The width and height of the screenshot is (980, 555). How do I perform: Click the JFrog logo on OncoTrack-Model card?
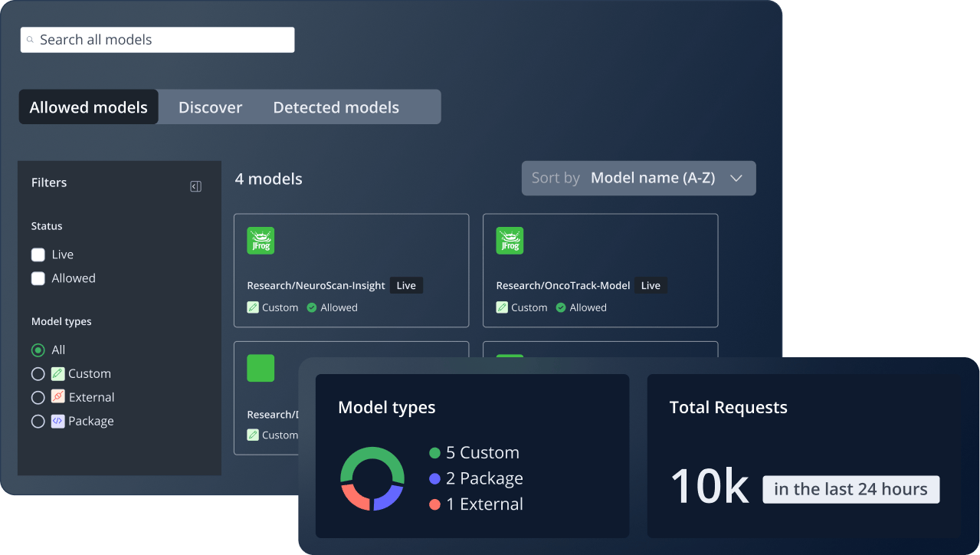510,241
